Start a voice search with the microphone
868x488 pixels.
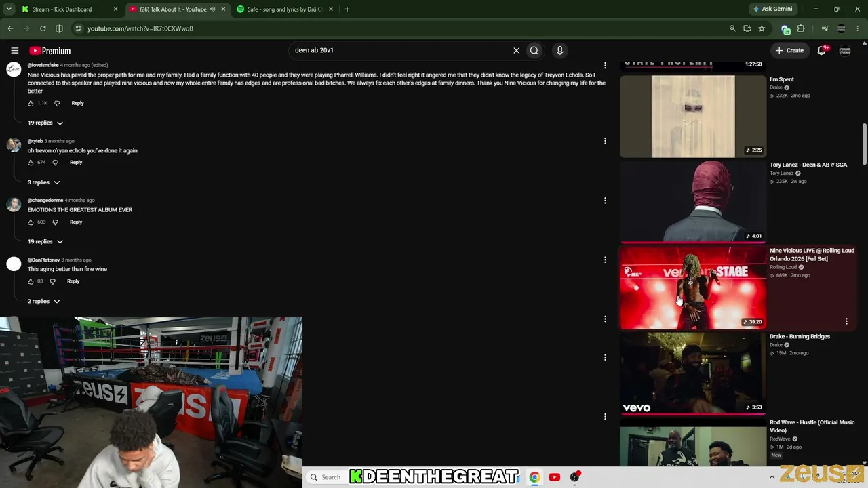[559, 50]
